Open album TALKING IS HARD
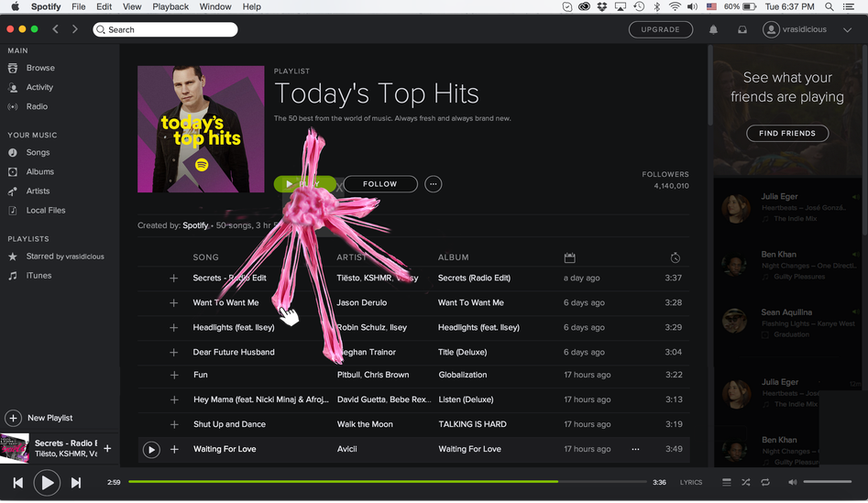Screen dimensions: 868x503 pos(472,424)
